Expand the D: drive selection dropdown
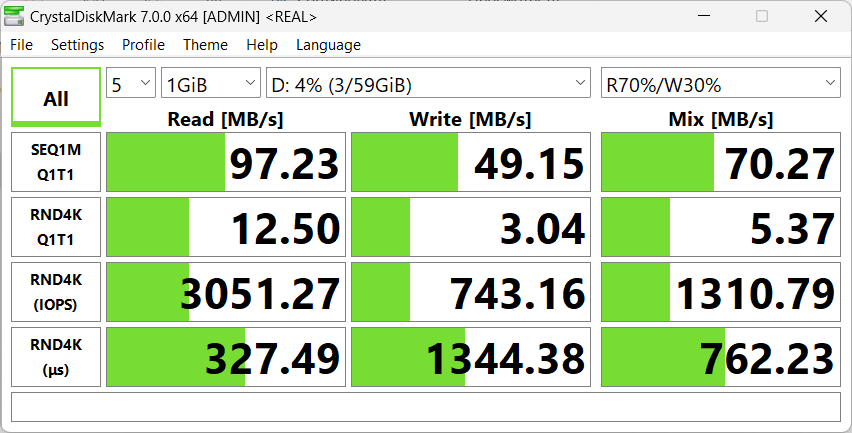This screenshot has width=852, height=433. pyautogui.click(x=428, y=83)
